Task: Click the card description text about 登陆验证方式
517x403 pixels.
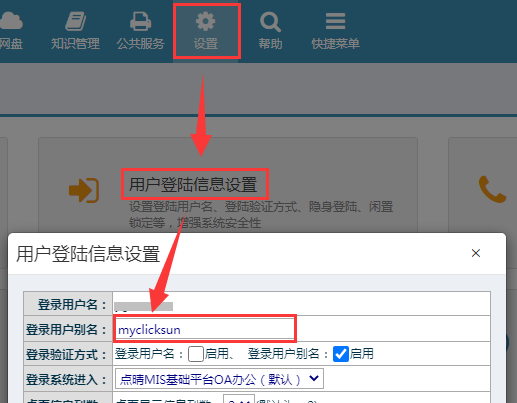Action: [261, 215]
